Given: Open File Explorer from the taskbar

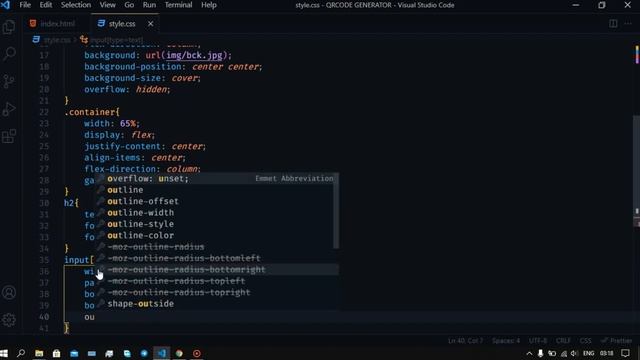Looking at the screenshot, I should (39, 353).
